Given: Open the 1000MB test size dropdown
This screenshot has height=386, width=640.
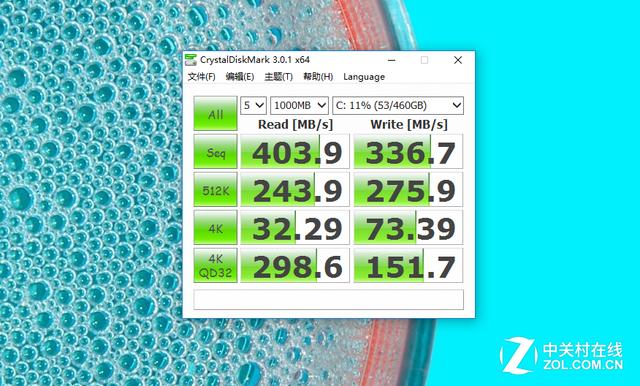Looking at the screenshot, I should coord(299,105).
